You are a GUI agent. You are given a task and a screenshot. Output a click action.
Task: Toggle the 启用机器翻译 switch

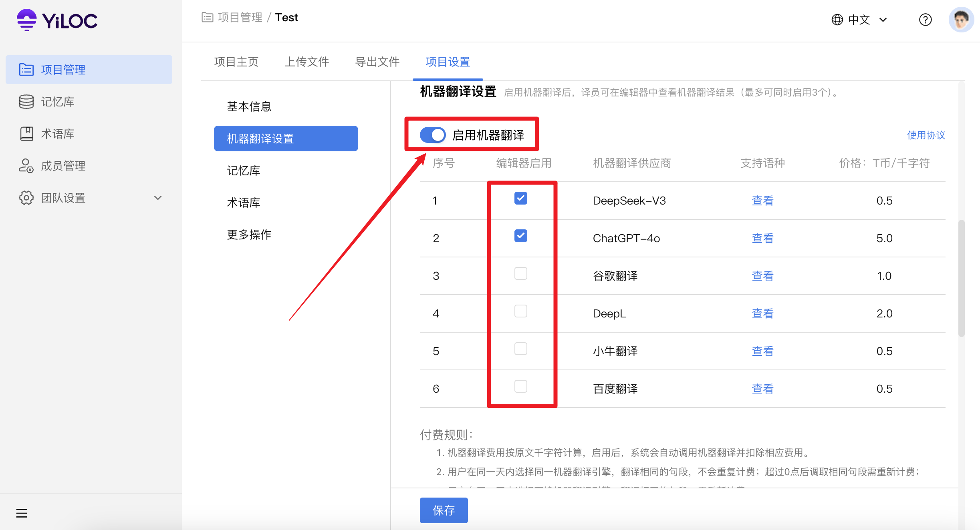pos(433,135)
